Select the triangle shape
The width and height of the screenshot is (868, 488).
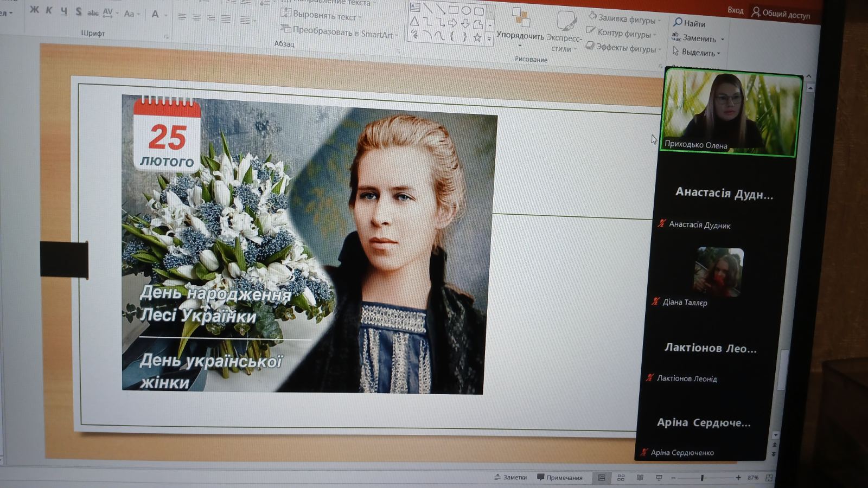(414, 21)
